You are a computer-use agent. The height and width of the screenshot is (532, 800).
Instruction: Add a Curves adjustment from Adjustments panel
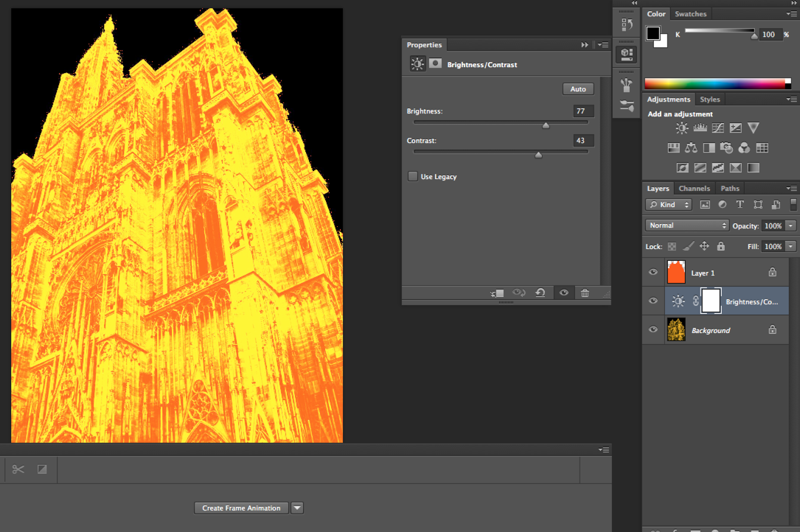(x=717, y=128)
